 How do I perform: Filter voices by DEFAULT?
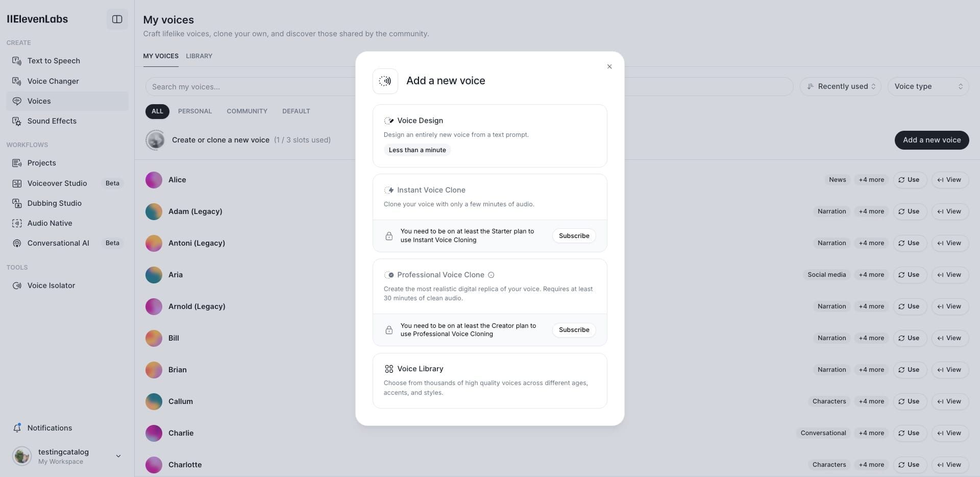(296, 111)
